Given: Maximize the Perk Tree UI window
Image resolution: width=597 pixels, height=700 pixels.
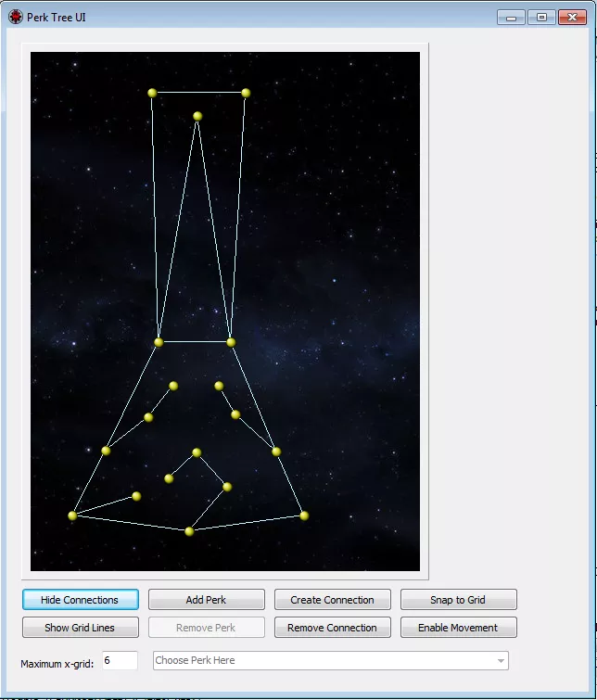Looking at the screenshot, I should (541, 18).
